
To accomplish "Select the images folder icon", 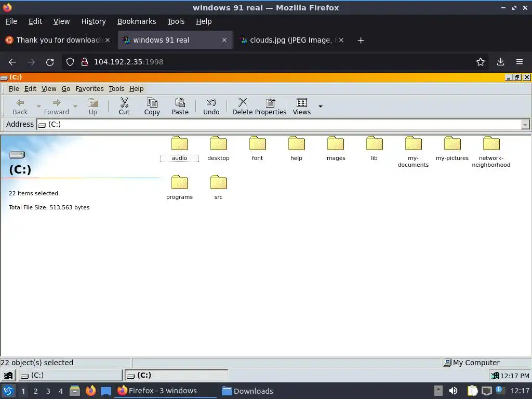I will point(336,143).
